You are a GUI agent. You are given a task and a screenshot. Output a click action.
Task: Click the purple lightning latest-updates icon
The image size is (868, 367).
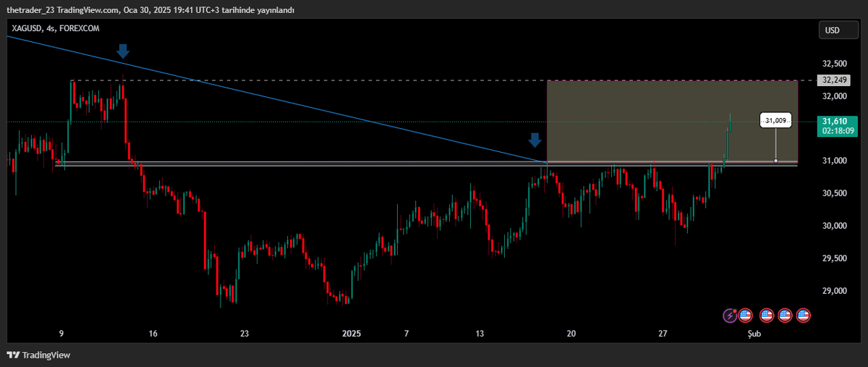(x=730, y=315)
